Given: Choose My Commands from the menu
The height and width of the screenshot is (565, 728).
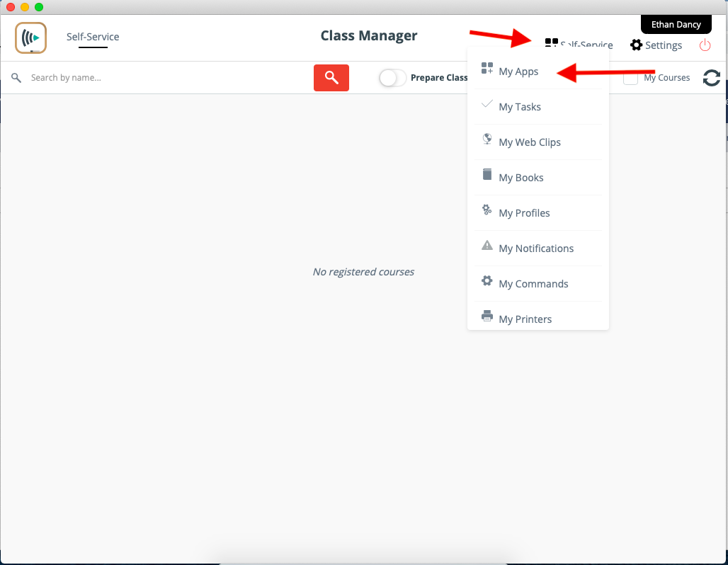Looking at the screenshot, I should point(538,284).
